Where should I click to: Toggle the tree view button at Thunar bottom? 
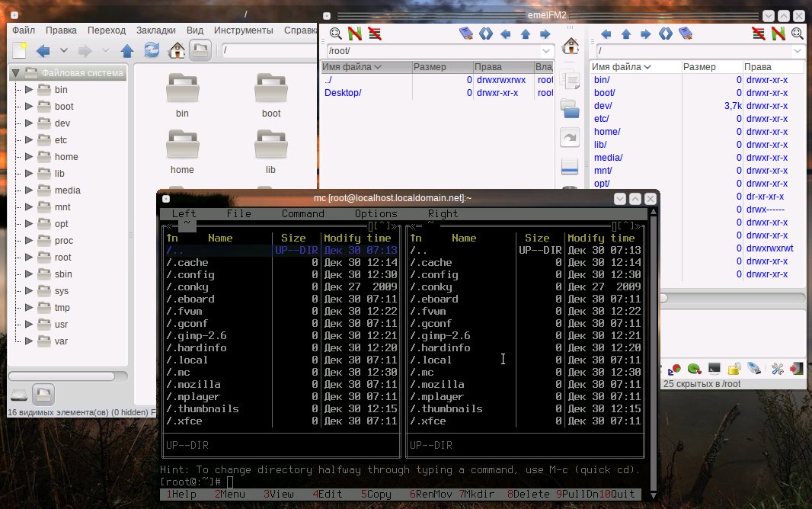(x=43, y=395)
